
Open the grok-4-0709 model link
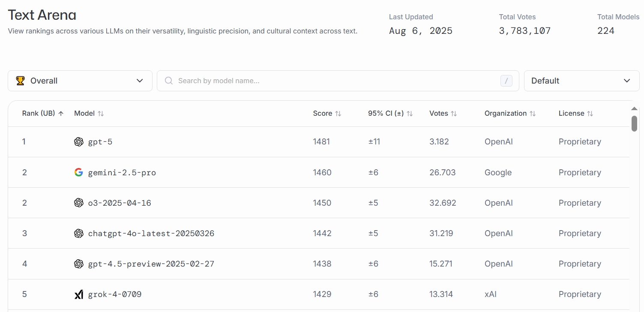click(x=114, y=294)
